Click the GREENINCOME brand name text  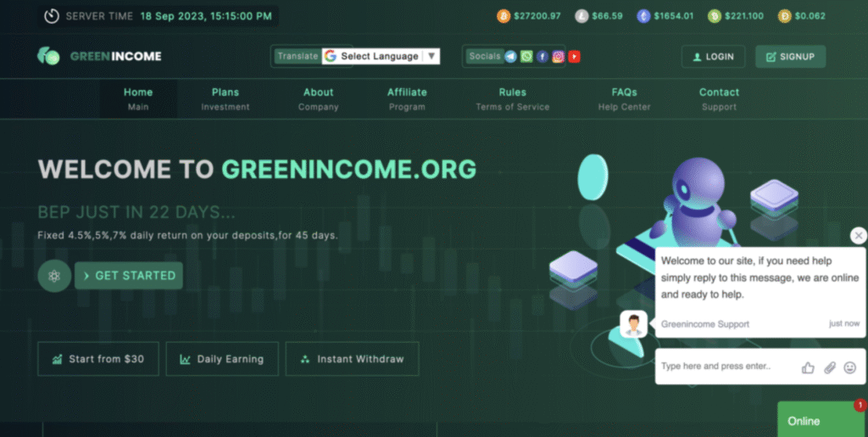115,56
